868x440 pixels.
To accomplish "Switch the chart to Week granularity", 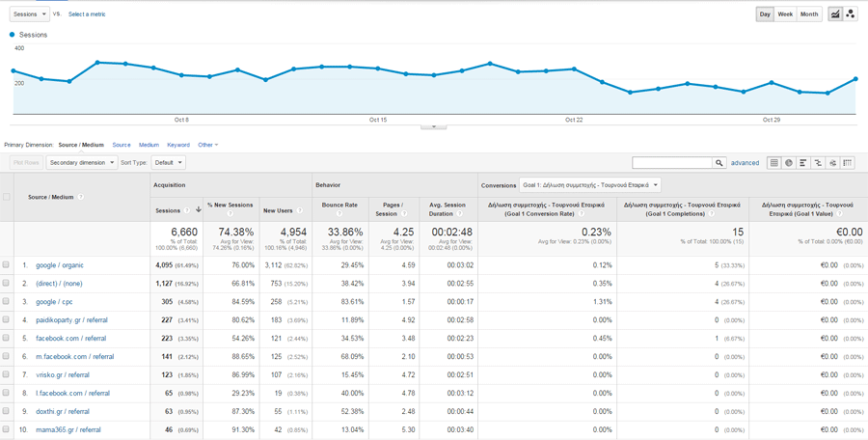I will pos(785,14).
